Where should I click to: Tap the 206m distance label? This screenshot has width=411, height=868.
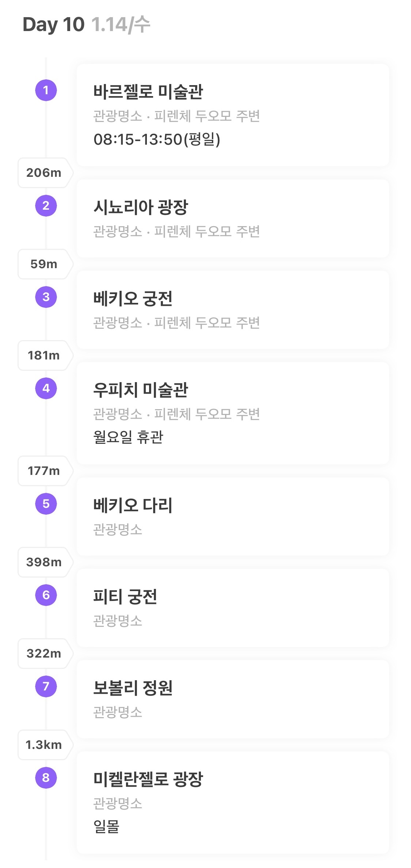pyautogui.click(x=44, y=173)
